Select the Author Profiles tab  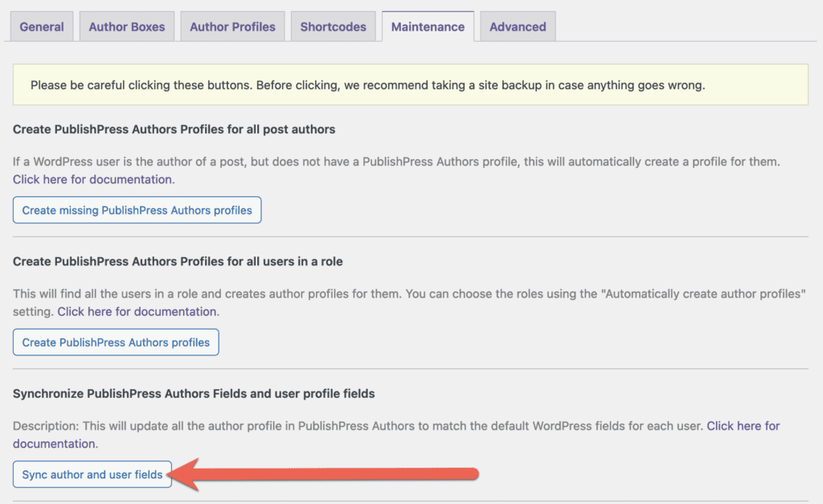coord(232,26)
